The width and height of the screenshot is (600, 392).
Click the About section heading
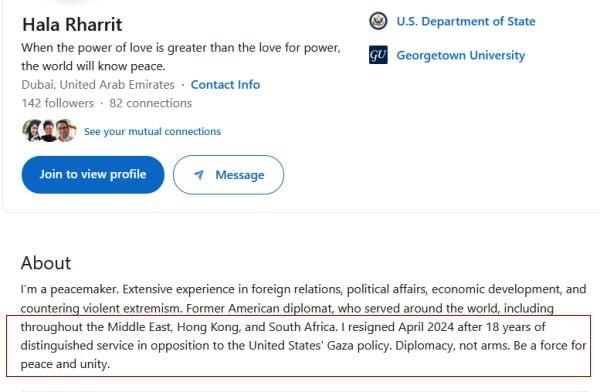click(x=46, y=263)
